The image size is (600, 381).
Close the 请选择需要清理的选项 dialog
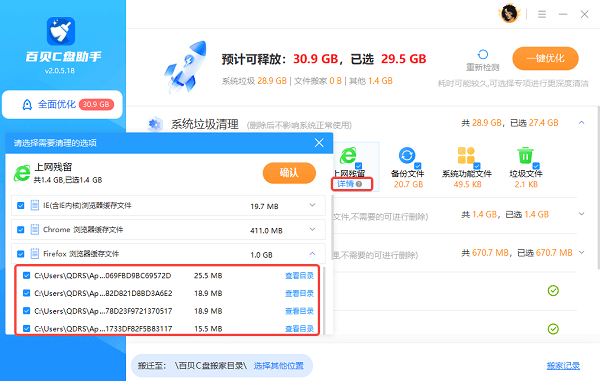pyautogui.click(x=319, y=143)
